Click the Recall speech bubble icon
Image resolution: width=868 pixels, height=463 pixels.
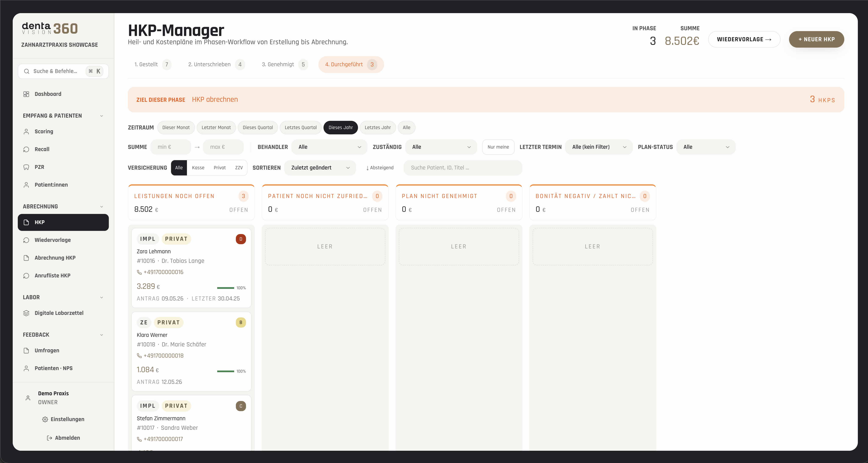[x=26, y=149]
